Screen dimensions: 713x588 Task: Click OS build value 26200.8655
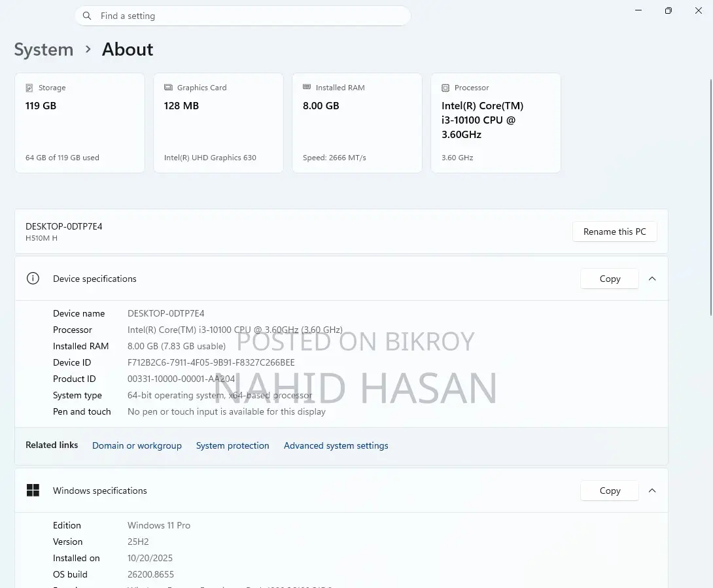click(x=150, y=574)
